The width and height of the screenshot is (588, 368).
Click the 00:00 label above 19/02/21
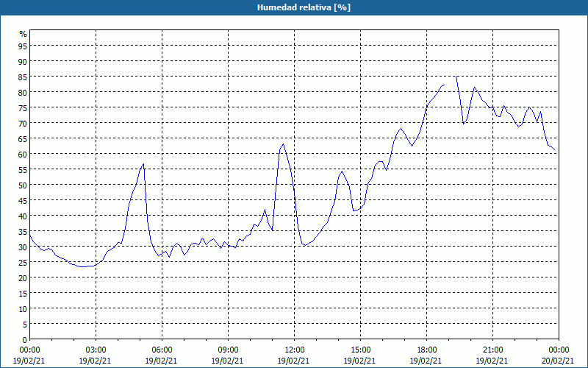point(29,350)
